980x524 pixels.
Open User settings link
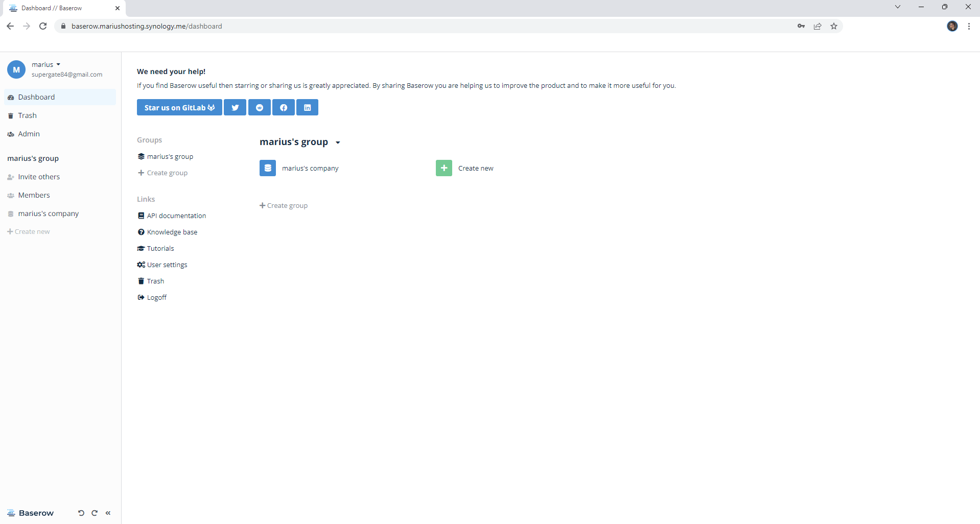click(162, 265)
